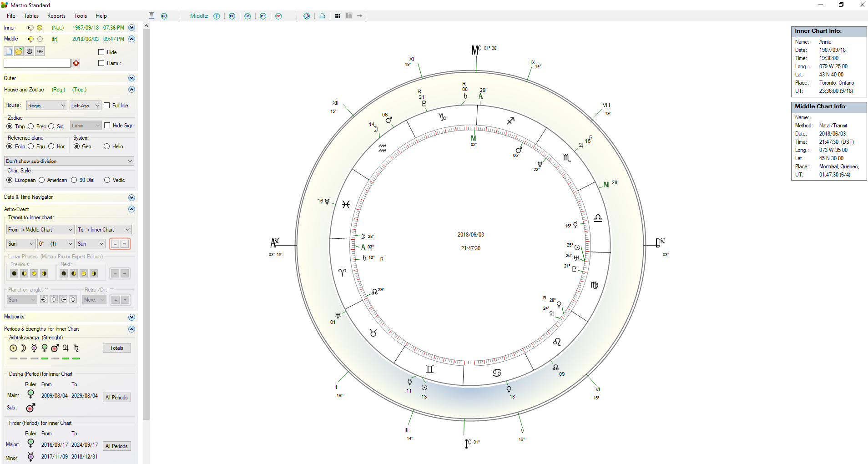Click the PD icon in the toolbar
This screenshot has width=868, height=464.
(164, 16)
